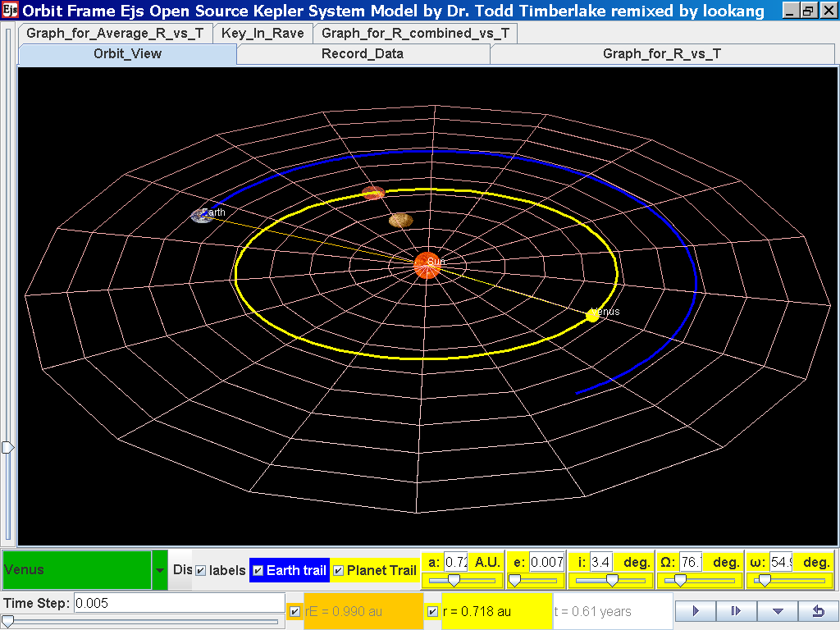Disable the Earth trail checkbox
The image size is (840, 630).
click(258, 570)
